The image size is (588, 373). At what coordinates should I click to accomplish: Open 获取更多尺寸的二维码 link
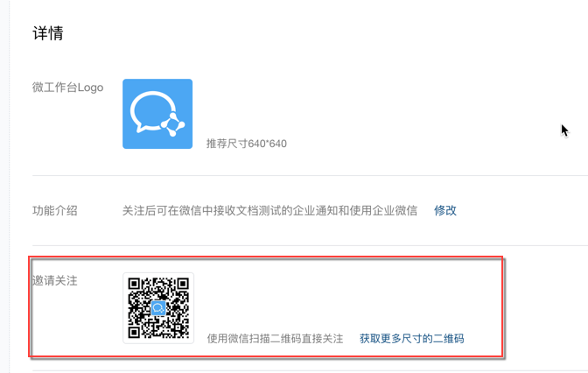[x=412, y=339]
